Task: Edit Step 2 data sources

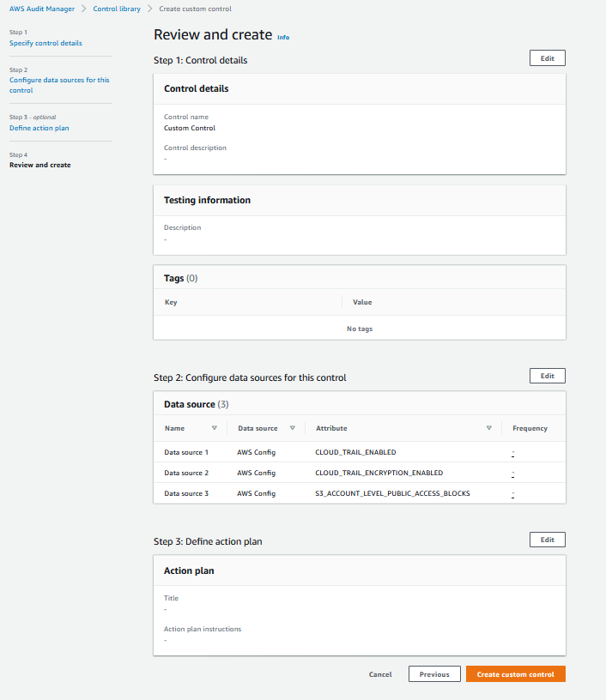Action: tap(548, 376)
